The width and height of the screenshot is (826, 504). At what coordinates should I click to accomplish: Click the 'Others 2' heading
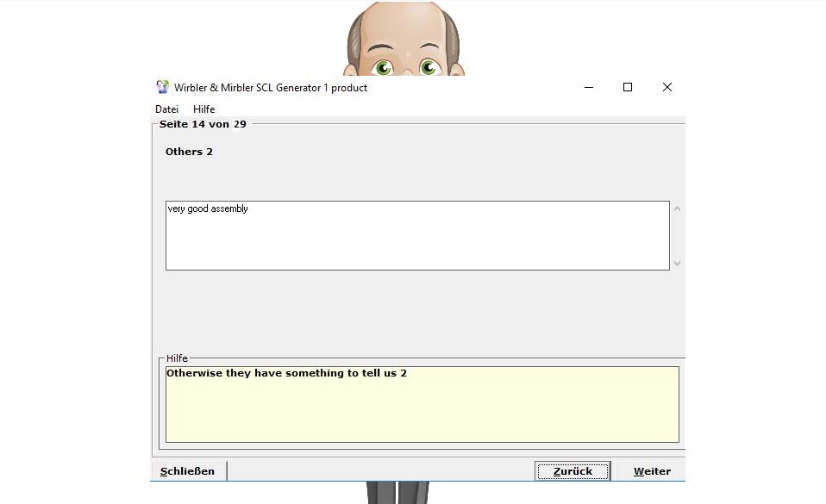tap(189, 152)
